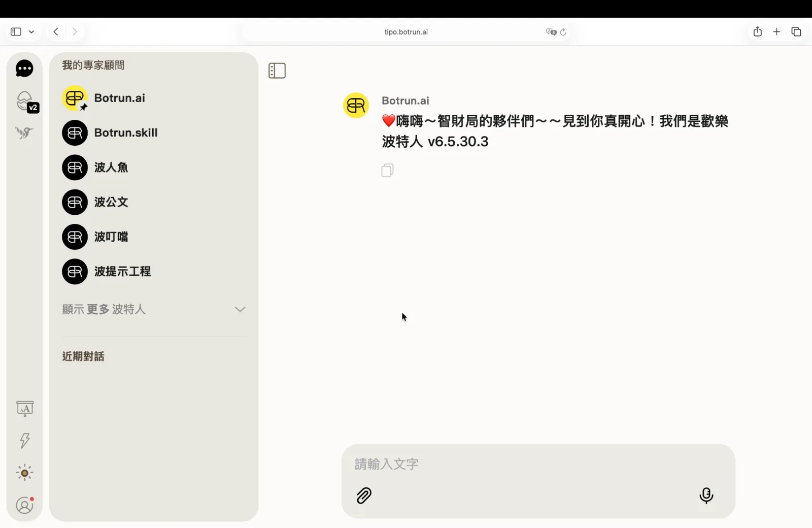Click the 近期對話 heading

tap(83, 356)
